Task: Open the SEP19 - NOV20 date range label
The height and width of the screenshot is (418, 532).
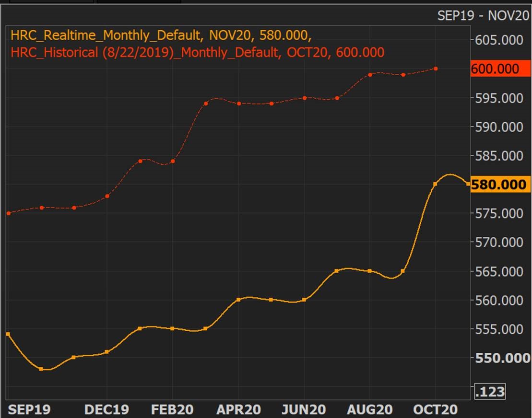Action: (x=483, y=15)
